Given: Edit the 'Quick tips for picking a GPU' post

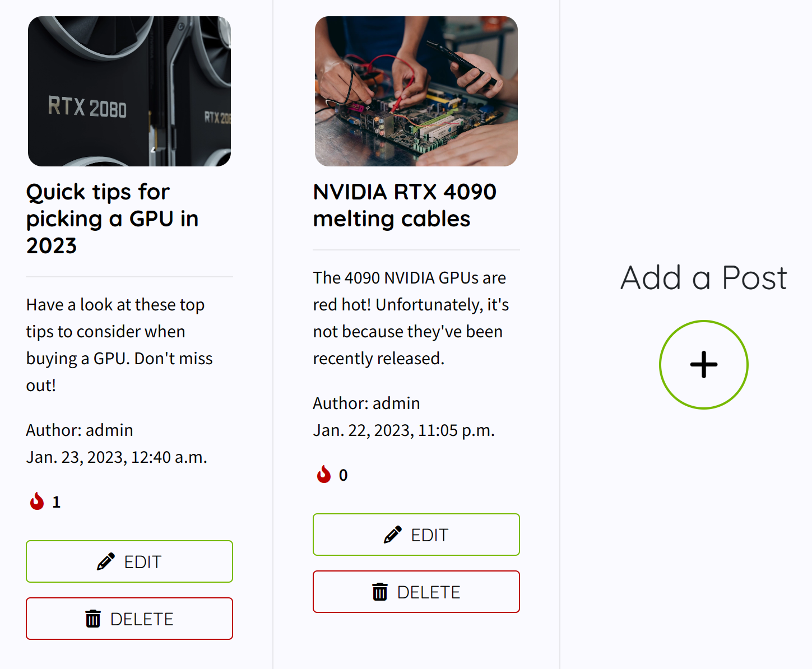Looking at the screenshot, I should (x=129, y=561).
